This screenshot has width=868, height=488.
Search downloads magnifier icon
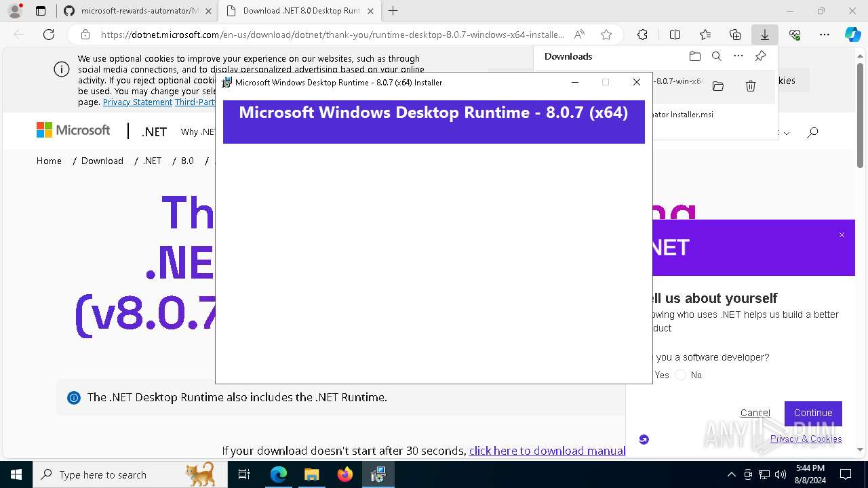[x=716, y=56]
